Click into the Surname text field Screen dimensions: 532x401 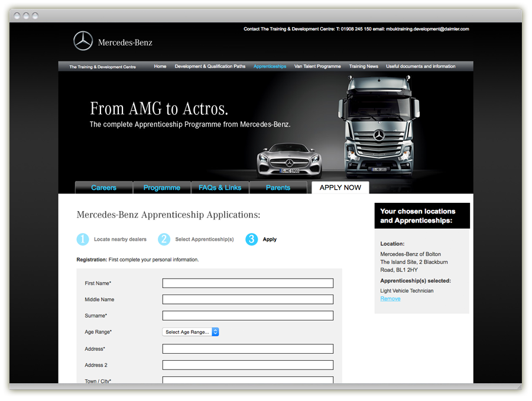248,316
